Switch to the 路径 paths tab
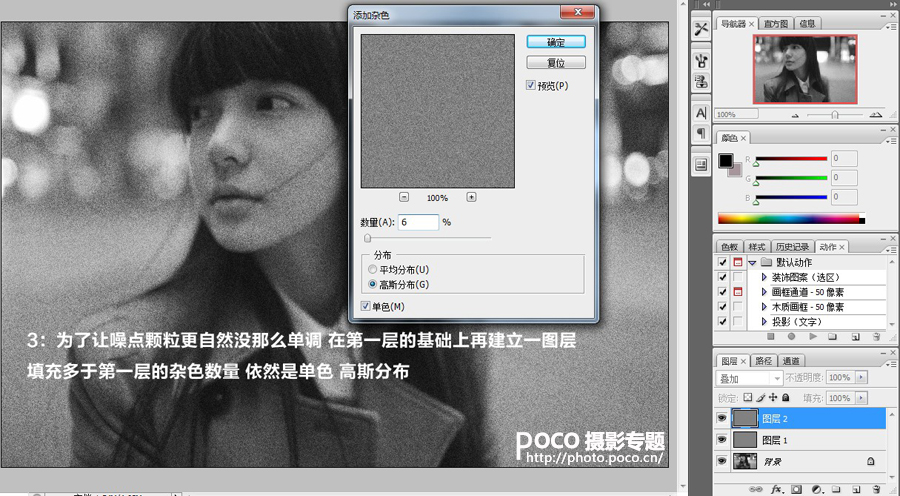This screenshot has width=900, height=496. click(x=763, y=361)
